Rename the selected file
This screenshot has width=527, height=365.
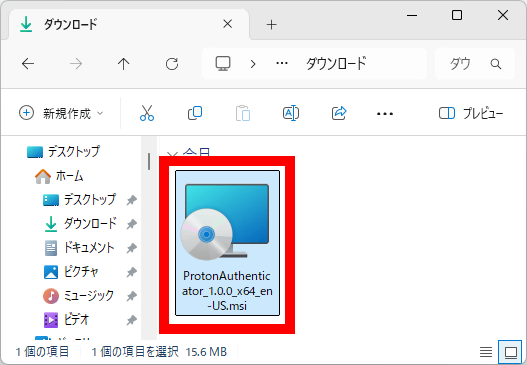coord(291,113)
